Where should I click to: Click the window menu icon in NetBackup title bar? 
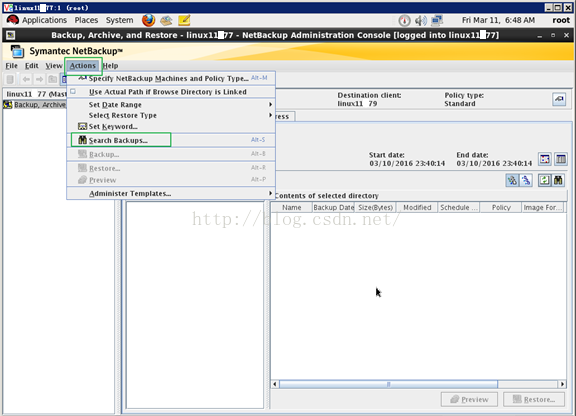pyautogui.click(x=11, y=35)
